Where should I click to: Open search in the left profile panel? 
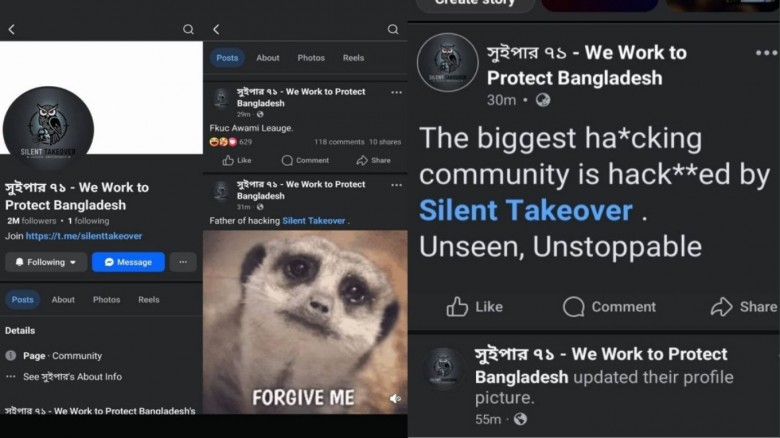188,29
